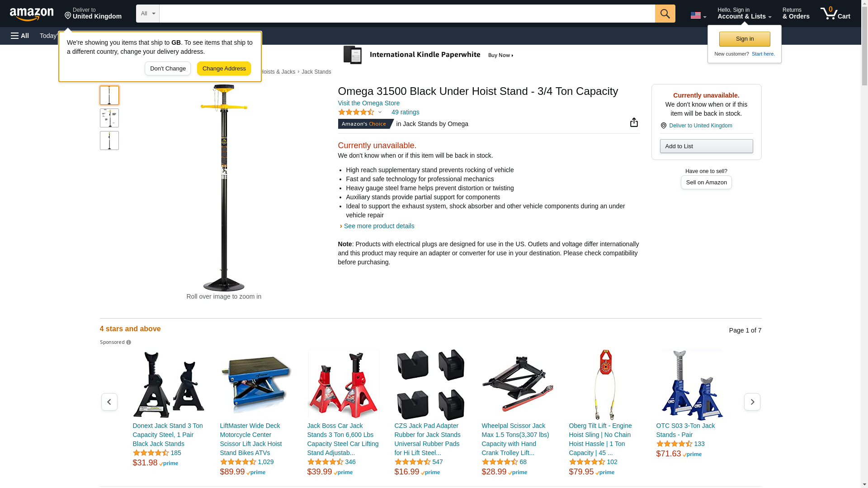Select the second product thumbnail image
The image size is (868, 488).
(109, 118)
